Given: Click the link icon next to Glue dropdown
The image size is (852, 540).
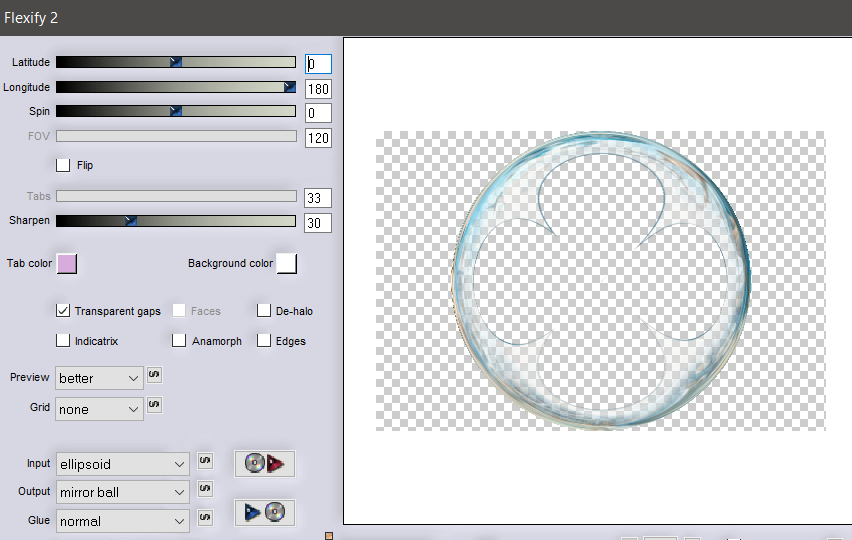Looking at the screenshot, I should click(x=205, y=517).
